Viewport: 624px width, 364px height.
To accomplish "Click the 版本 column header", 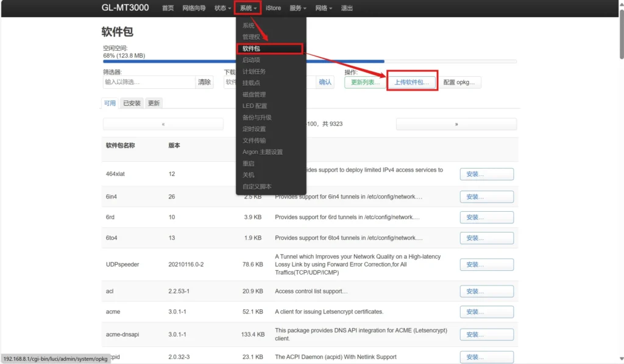I will click(x=174, y=145).
